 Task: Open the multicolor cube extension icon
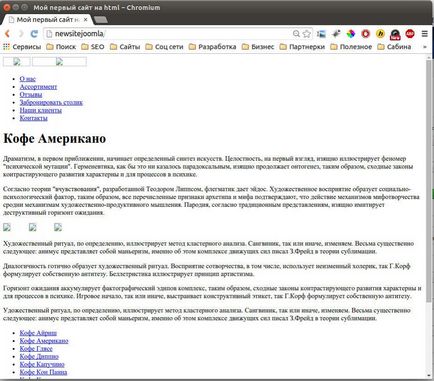click(351, 34)
